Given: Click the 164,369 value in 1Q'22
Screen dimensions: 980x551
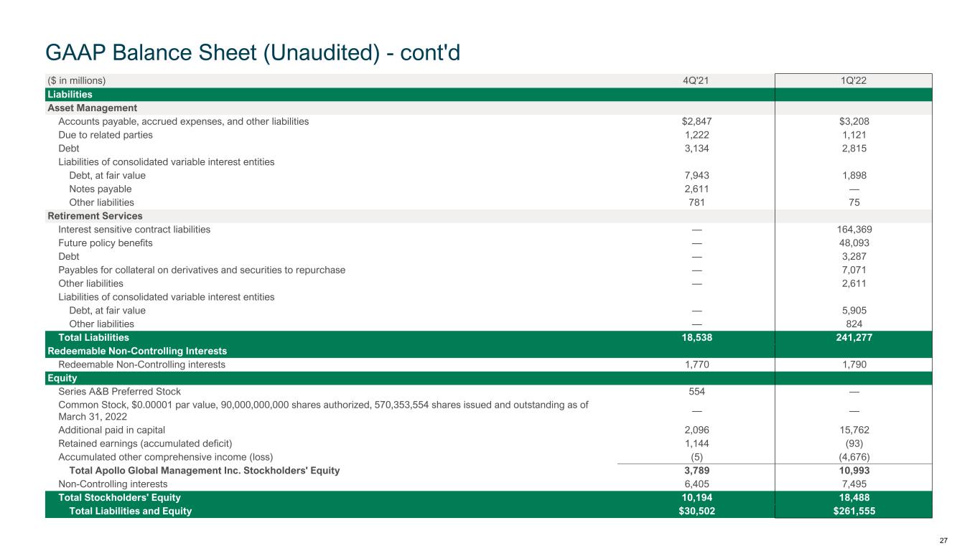Looking at the screenshot, I should (x=854, y=230).
